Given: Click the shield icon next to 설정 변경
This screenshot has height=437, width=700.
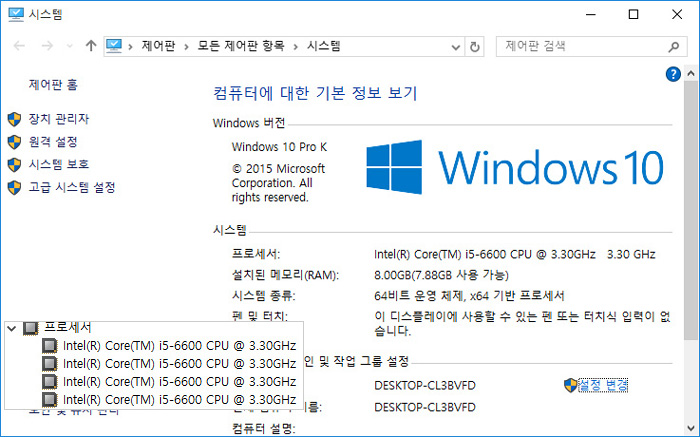Looking at the screenshot, I should tap(571, 385).
